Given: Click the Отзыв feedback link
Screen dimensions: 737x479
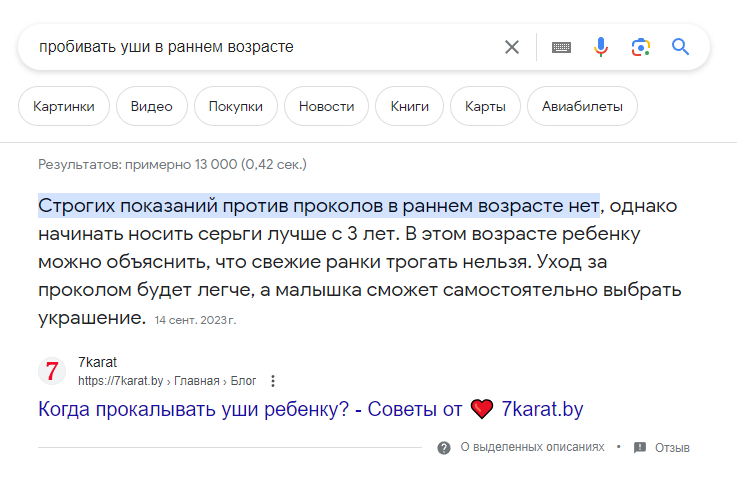Looking at the screenshot, I should click(x=672, y=448).
